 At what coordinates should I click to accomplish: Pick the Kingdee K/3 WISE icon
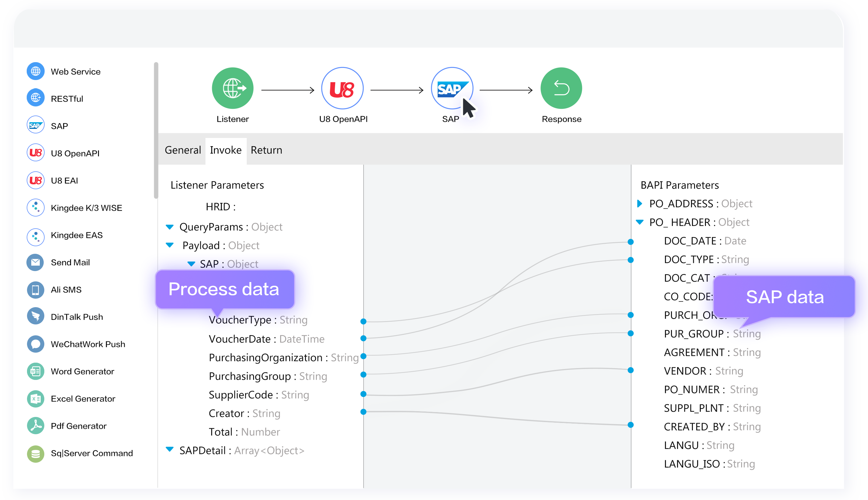pyautogui.click(x=36, y=207)
